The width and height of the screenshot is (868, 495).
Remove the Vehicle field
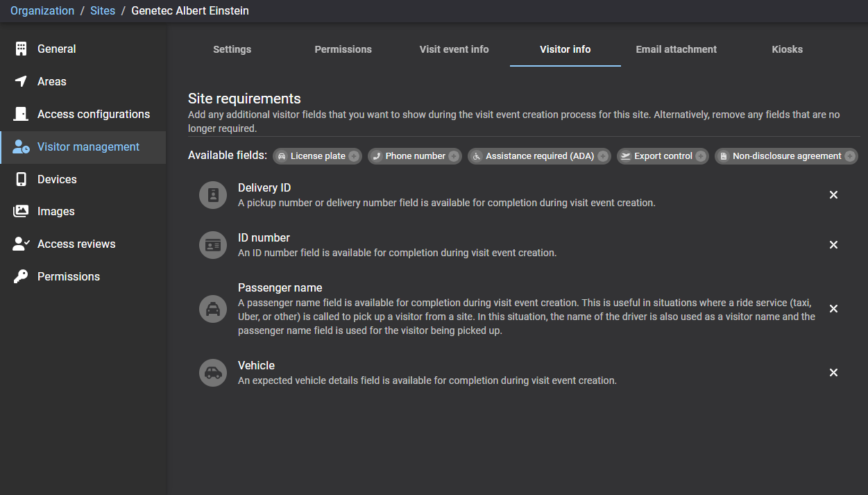pos(833,373)
